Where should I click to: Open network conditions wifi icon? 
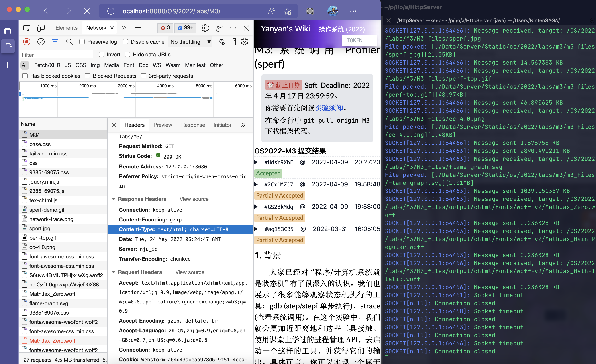pyautogui.click(x=222, y=42)
